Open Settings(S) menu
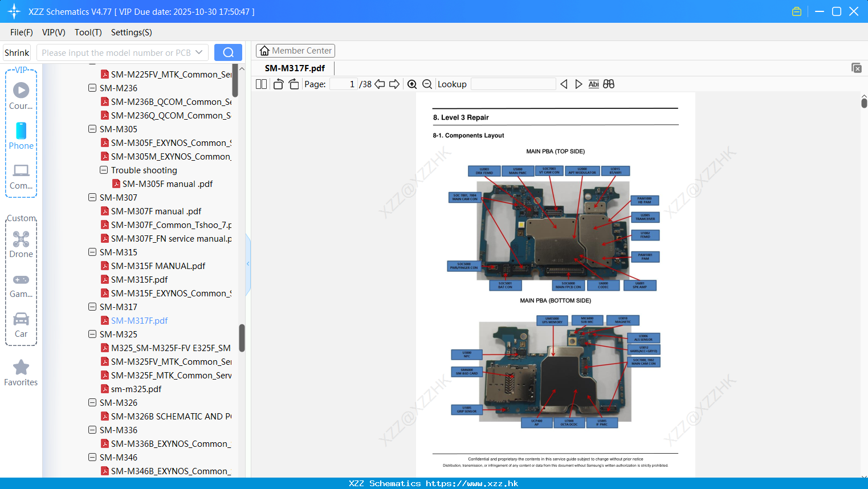This screenshot has height=489, width=868. (x=132, y=32)
